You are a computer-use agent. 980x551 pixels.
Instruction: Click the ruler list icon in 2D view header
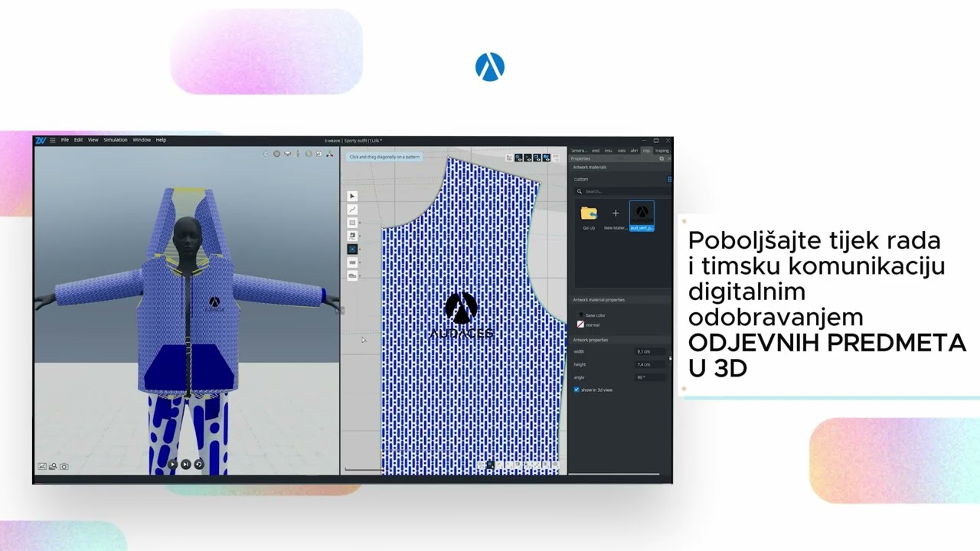(509, 158)
